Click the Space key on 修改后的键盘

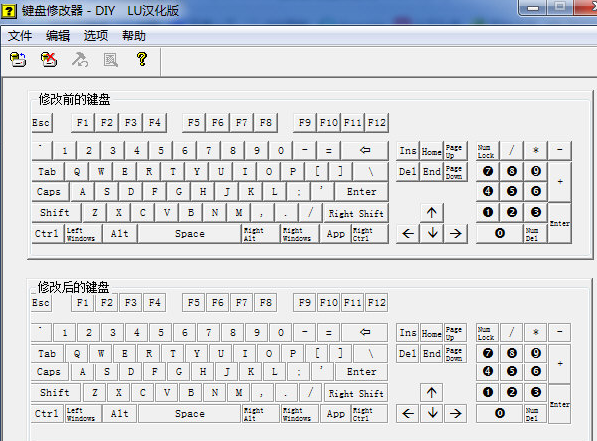click(190, 414)
